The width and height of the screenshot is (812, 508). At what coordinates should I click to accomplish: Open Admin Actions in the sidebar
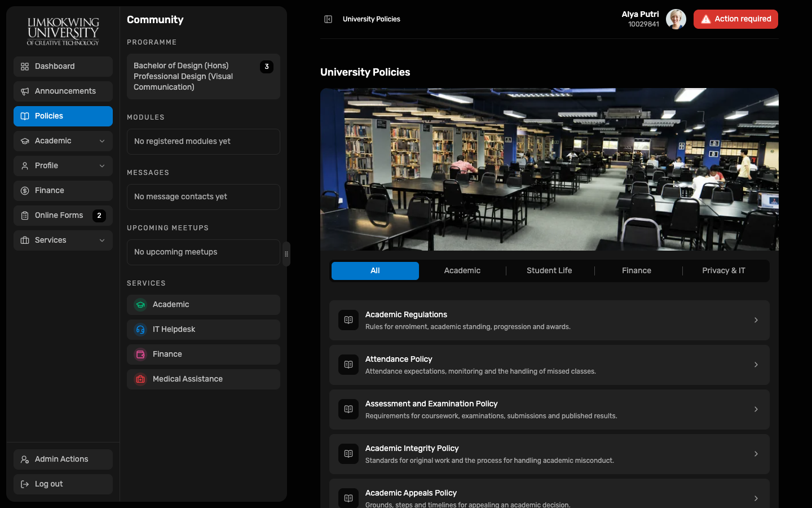(63, 459)
